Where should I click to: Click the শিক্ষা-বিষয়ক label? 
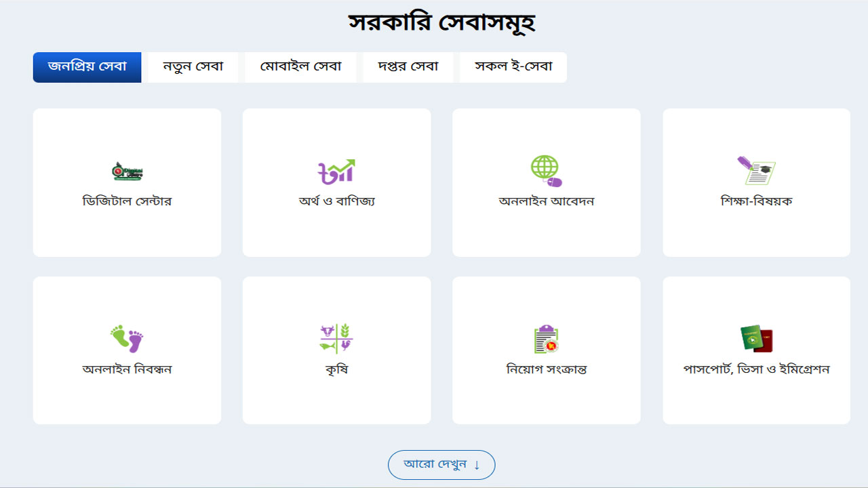(756, 201)
